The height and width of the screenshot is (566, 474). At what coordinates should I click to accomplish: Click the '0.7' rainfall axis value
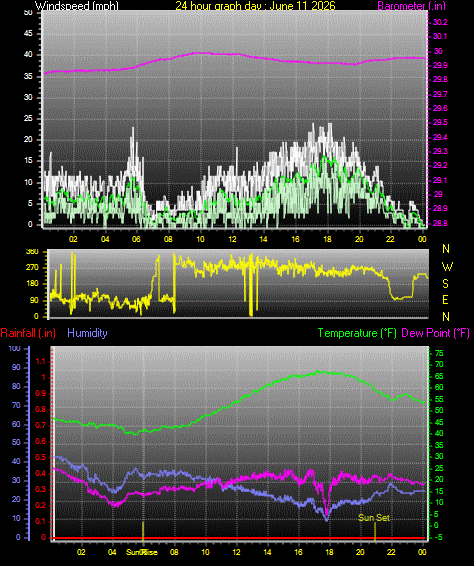(x=41, y=425)
